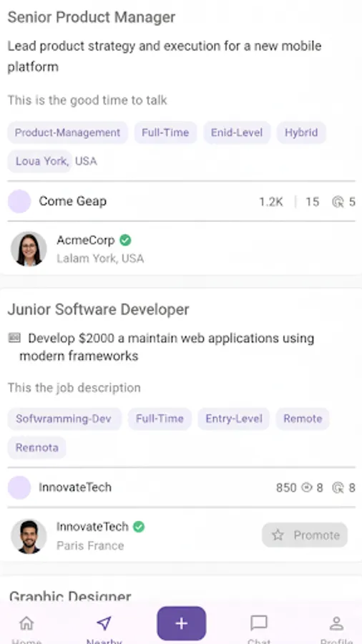Click the star icon inside Promote

[x=278, y=535]
